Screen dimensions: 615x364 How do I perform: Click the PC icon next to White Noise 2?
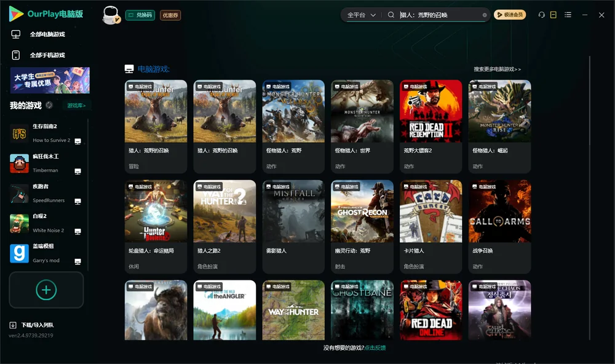77,231
